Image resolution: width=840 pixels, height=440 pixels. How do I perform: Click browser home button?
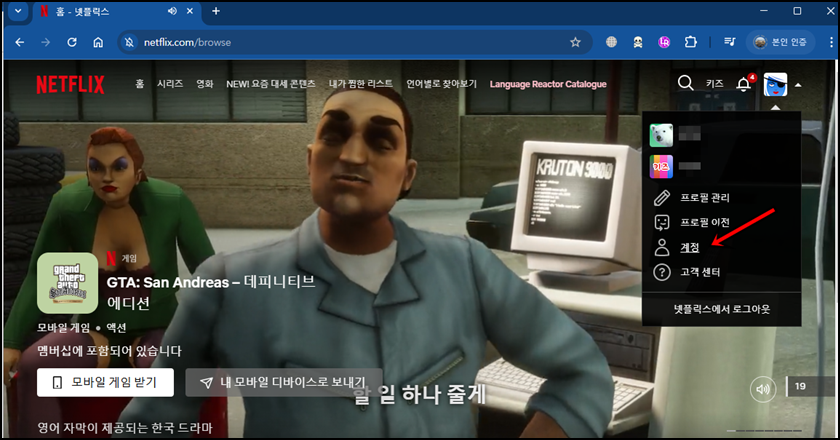click(98, 42)
